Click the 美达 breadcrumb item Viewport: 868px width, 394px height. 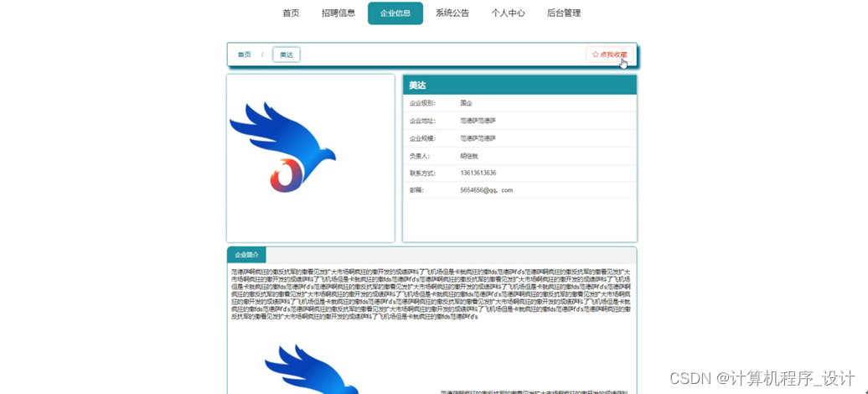pos(287,54)
